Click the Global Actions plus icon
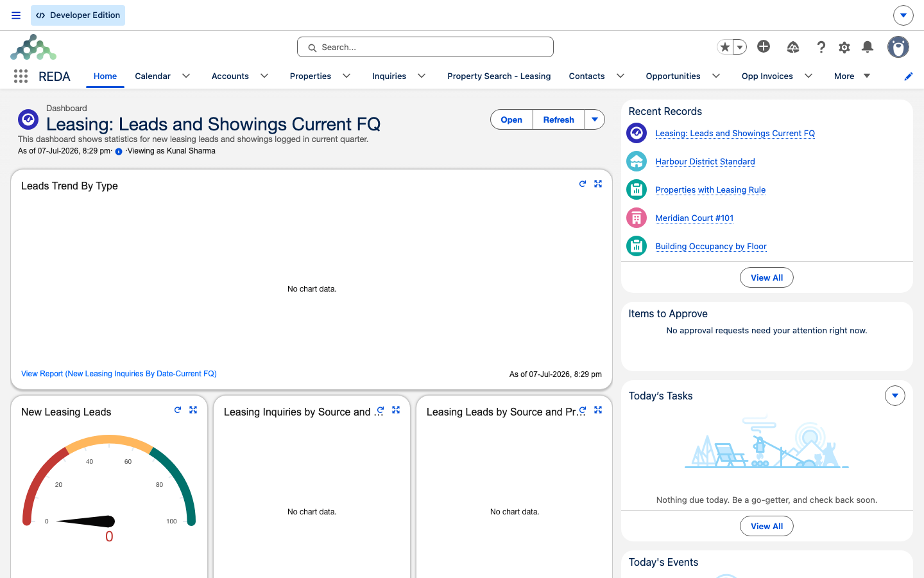 point(764,46)
